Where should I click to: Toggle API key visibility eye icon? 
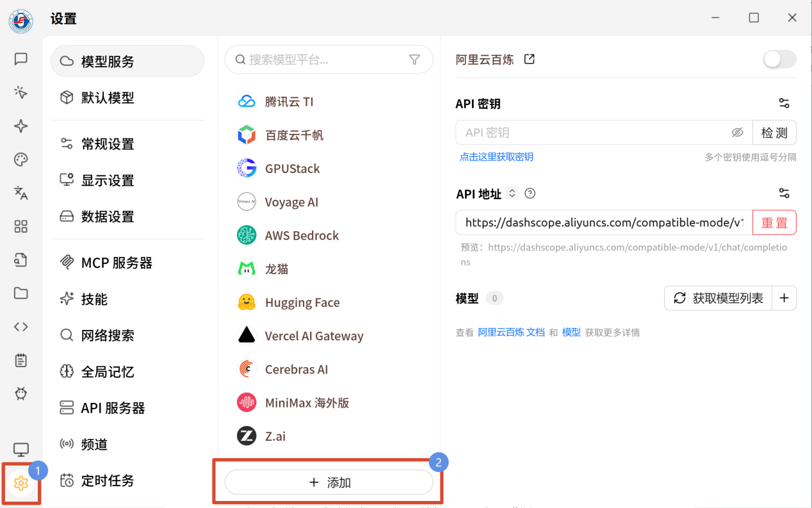click(737, 133)
